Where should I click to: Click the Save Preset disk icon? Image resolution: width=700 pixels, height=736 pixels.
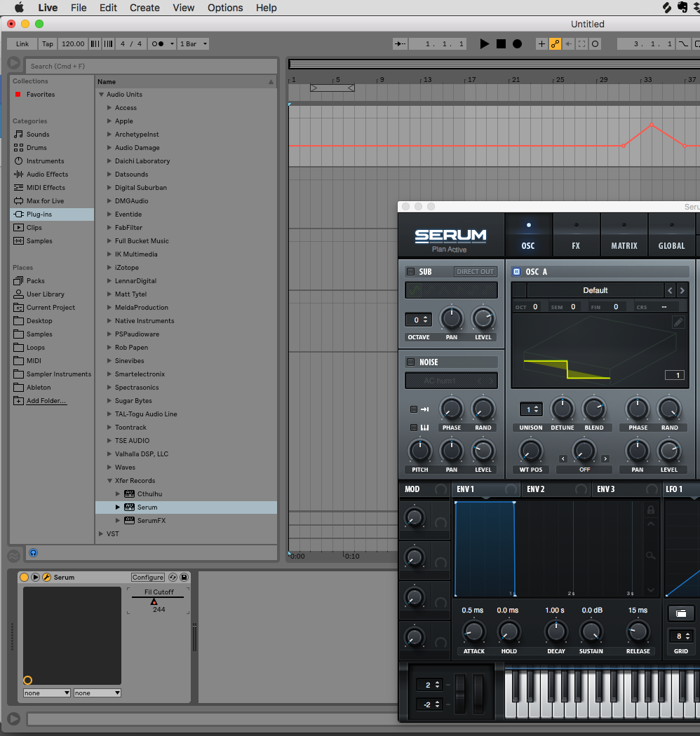tap(184, 578)
